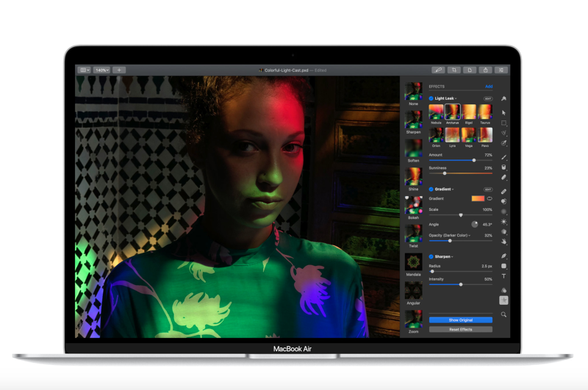Select the rectangular selection tool
The image size is (588, 390).
click(503, 123)
